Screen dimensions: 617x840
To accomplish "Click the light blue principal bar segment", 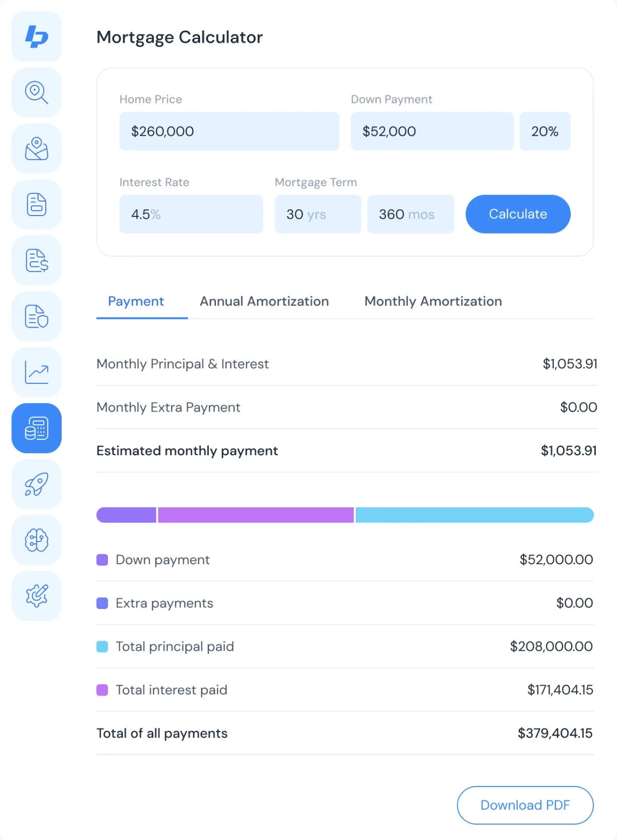I will pos(475,515).
